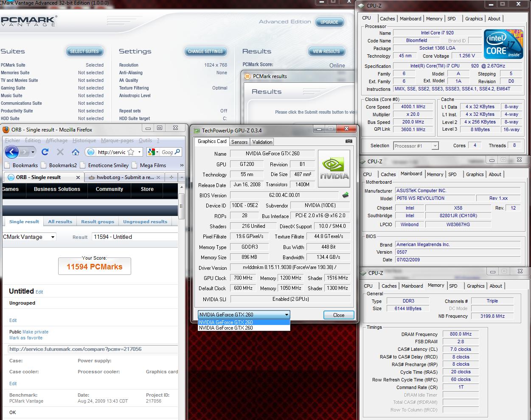Click Edit link next to Untitled

click(39, 292)
